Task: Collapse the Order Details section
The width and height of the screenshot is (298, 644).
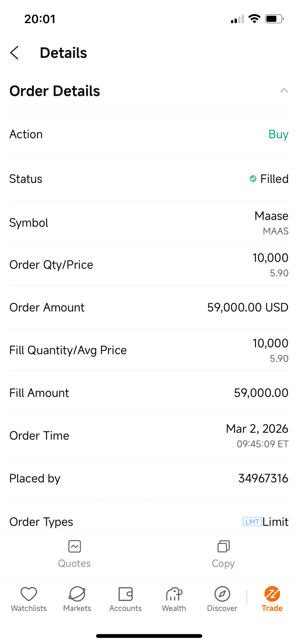Action: [x=284, y=91]
